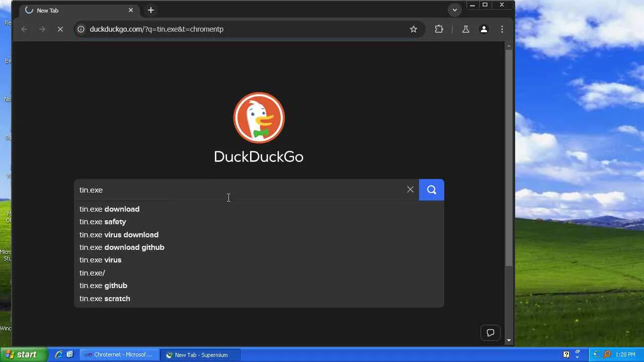View site information for duckduckgo.com
The width and height of the screenshot is (644, 362).
click(80, 29)
